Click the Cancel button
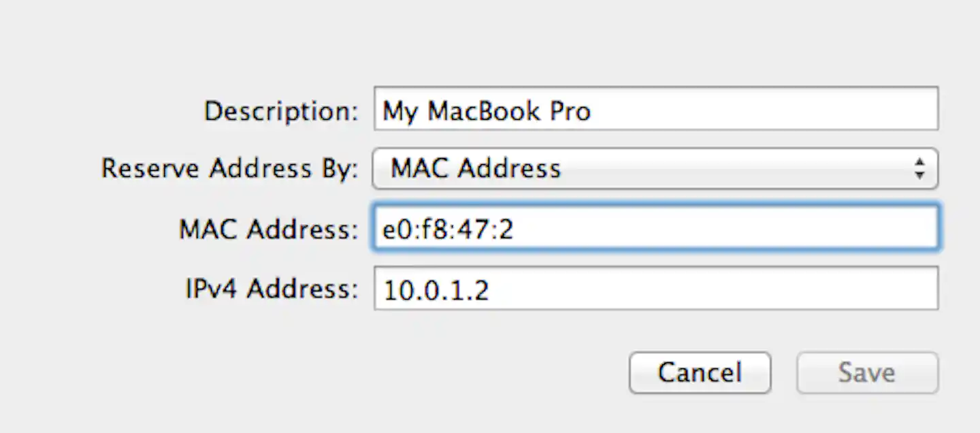Viewport: 980px width, 433px height. pyautogui.click(x=700, y=372)
